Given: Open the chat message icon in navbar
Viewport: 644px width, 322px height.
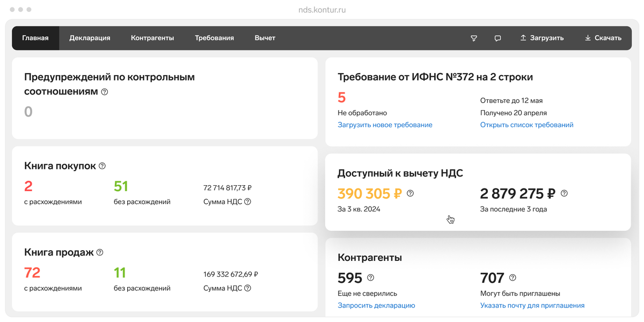Looking at the screenshot, I should pyautogui.click(x=498, y=38).
